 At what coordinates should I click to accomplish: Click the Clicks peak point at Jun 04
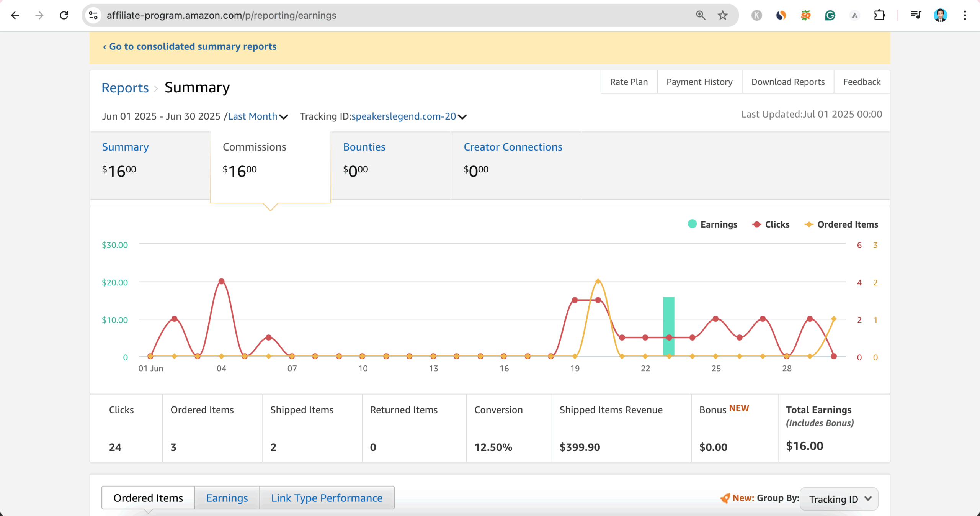221,281
